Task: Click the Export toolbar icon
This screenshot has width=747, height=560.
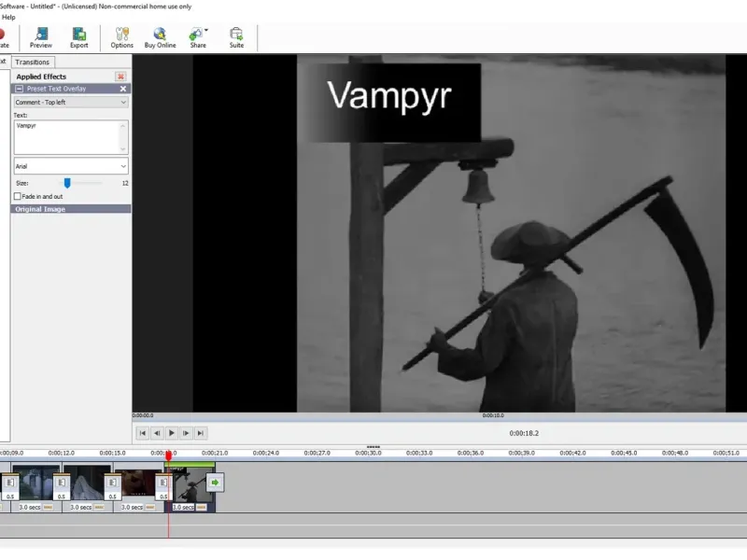Action: pyautogui.click(x=79, y=37)
